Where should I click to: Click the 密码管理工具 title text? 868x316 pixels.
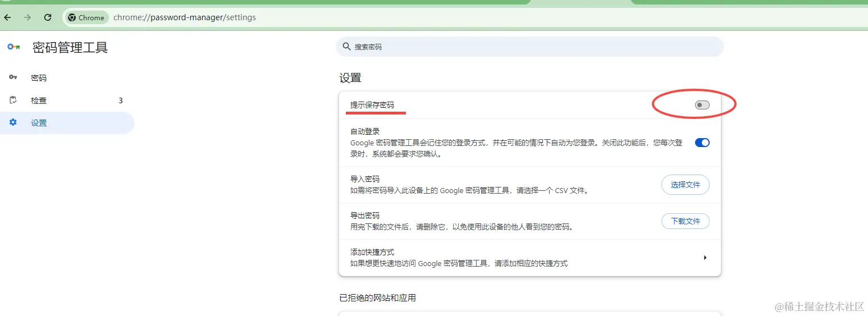tap(70, 47)
